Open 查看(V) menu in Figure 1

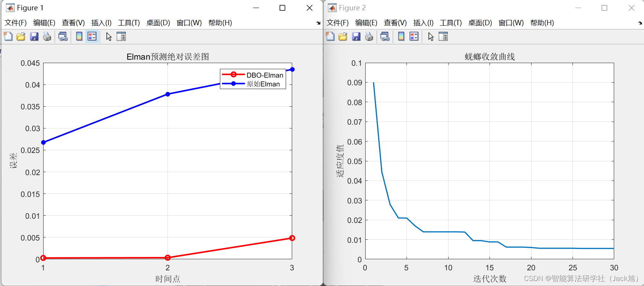pos(73,23)
